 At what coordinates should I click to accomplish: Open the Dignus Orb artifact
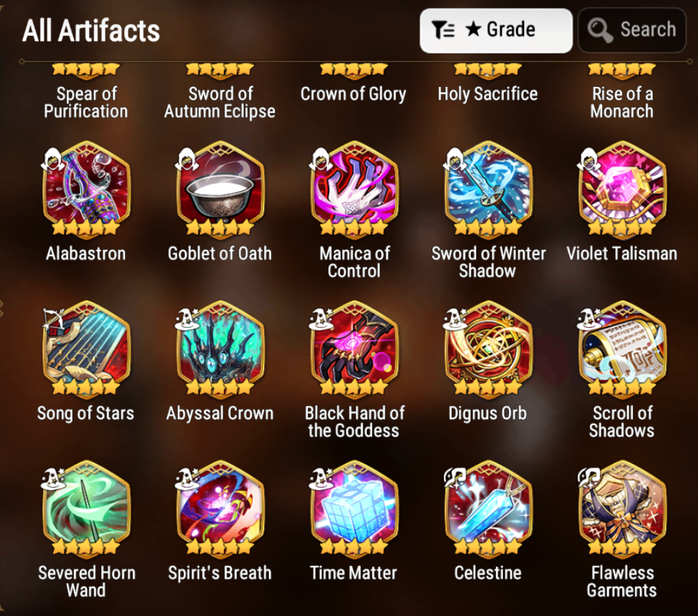click(488, 348)
